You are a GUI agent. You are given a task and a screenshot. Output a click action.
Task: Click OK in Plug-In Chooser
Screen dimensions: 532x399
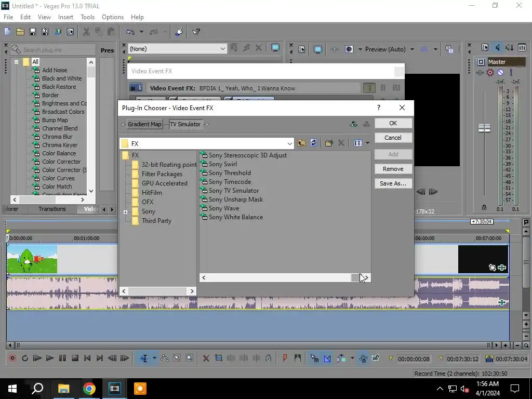click(393, 123)
